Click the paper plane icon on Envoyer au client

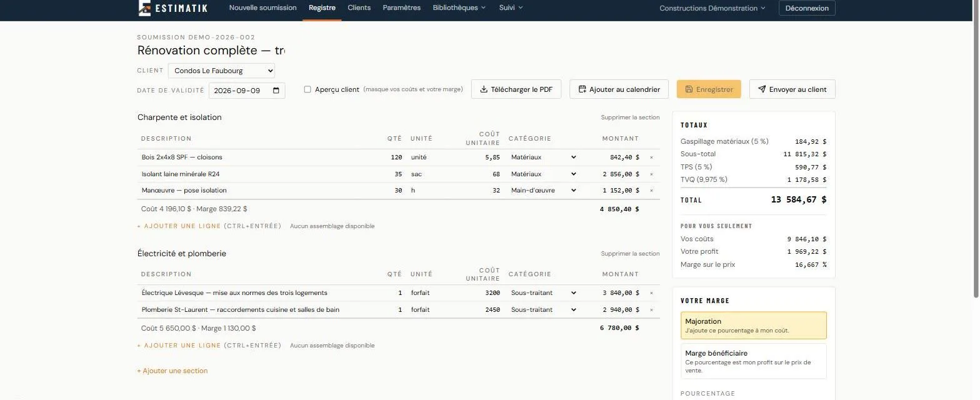(762, 89)
